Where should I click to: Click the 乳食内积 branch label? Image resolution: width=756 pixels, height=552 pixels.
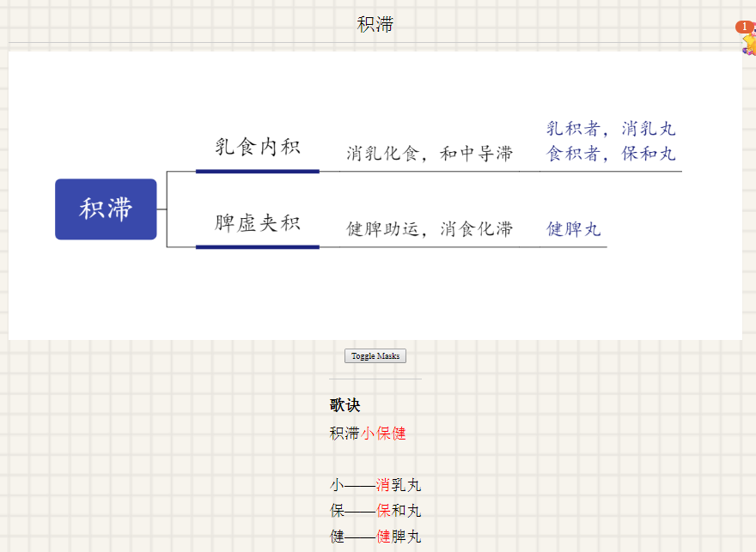(258, 147)
